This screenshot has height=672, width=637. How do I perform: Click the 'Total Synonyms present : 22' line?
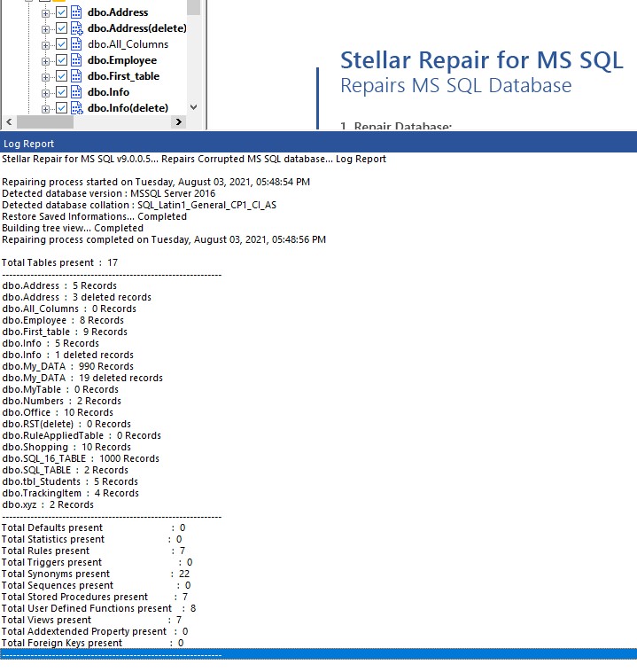coord(96,574)
